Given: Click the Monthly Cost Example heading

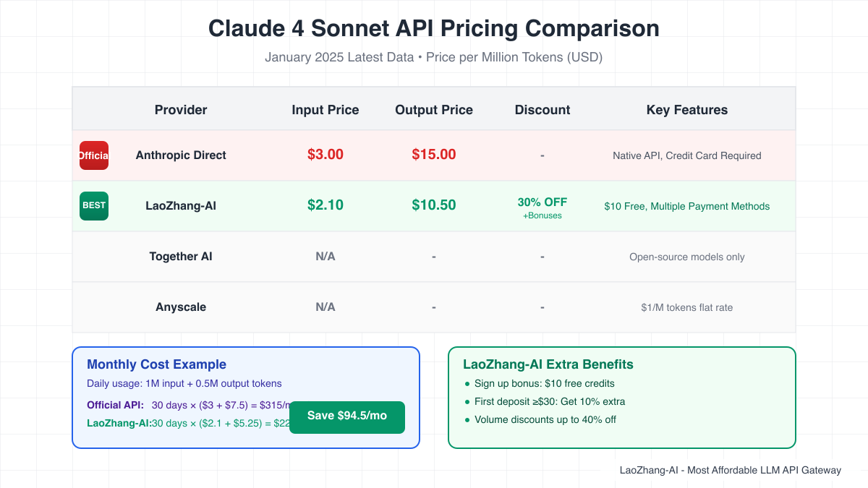Looking at the screenshot, I should [156, 364].
